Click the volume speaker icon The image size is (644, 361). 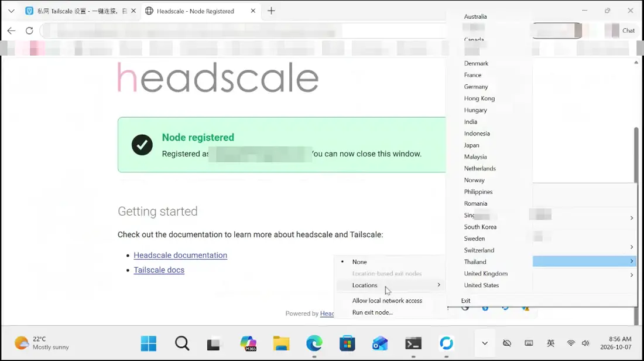[585, 343]
